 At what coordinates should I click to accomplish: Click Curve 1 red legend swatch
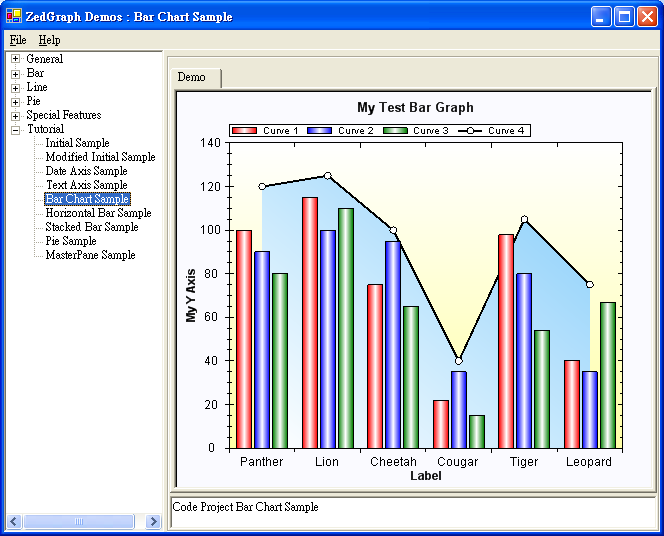point(244,131)
